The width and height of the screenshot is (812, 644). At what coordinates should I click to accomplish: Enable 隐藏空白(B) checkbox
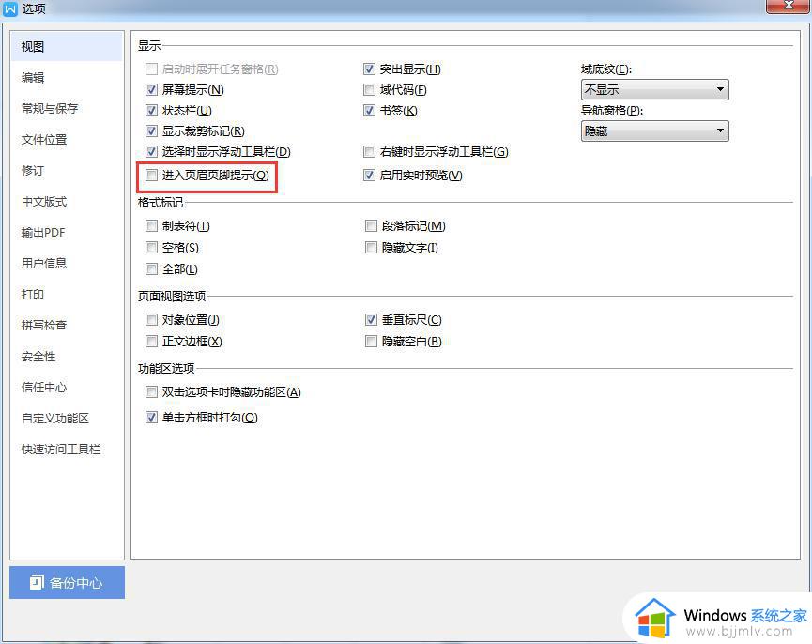pyautogui.click(x=371, y=341)
